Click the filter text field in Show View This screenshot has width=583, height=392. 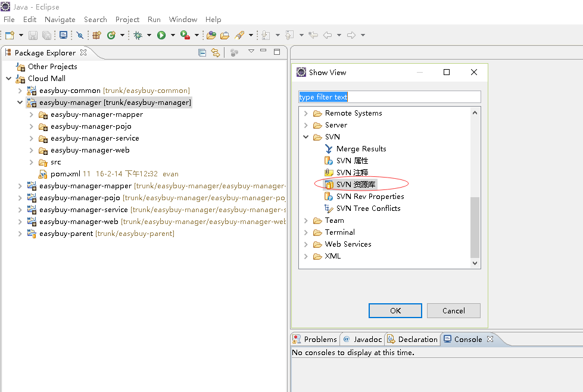click(389, 97)
